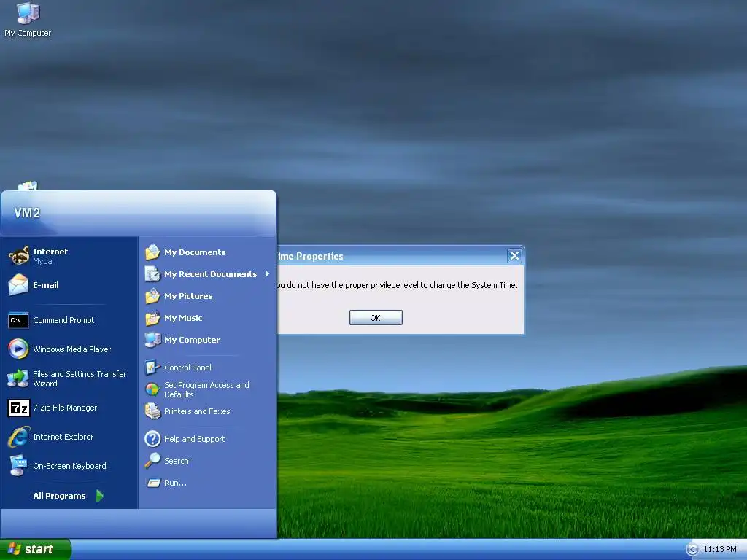This screenshot has width=747, height=560.
Task: Click the Internet Explorer label
Action: pos(63,437)
